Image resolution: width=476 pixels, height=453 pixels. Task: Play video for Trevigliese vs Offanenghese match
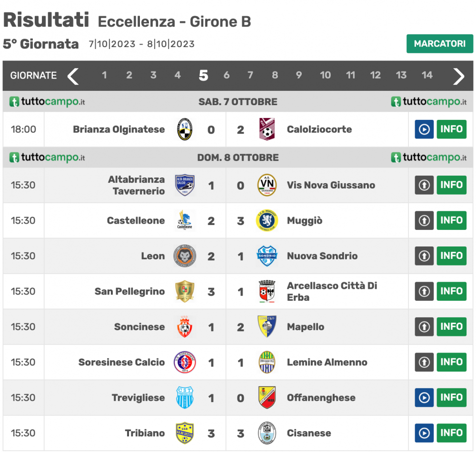tap(424, 397)
